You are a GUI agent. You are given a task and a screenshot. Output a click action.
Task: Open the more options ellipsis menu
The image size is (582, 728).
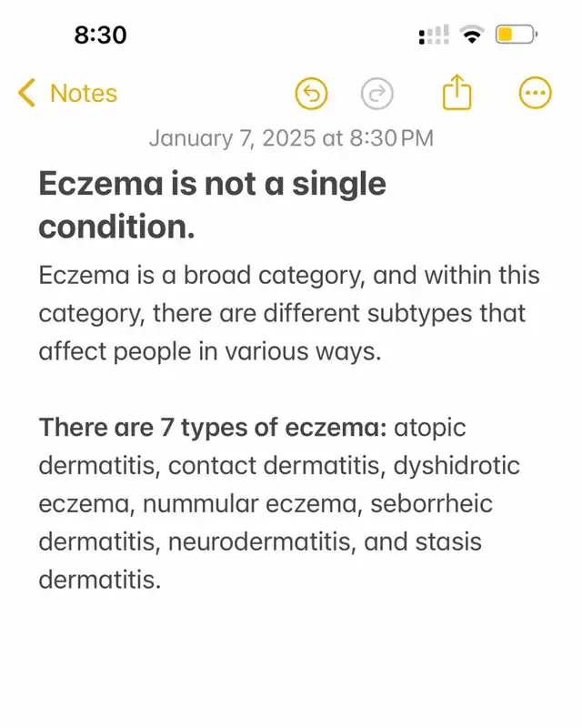click(x=534, y=93)
